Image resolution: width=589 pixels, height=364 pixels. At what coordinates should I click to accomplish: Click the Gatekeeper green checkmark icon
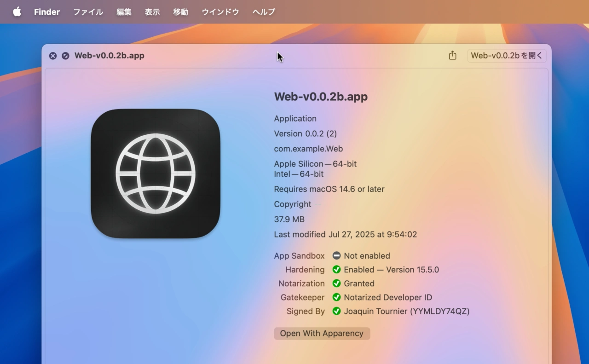(336, 297)
